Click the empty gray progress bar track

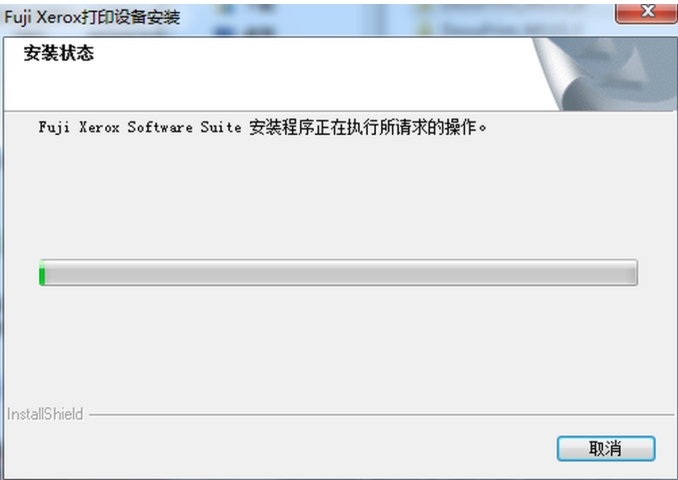click(341, 272)
